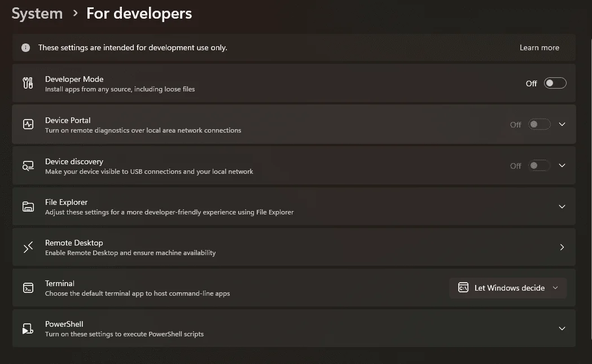The width and height of the screenshot is (592, 364).
Task: Click 'Adjust these settings' File Explorer description
Action: point(169,212)
